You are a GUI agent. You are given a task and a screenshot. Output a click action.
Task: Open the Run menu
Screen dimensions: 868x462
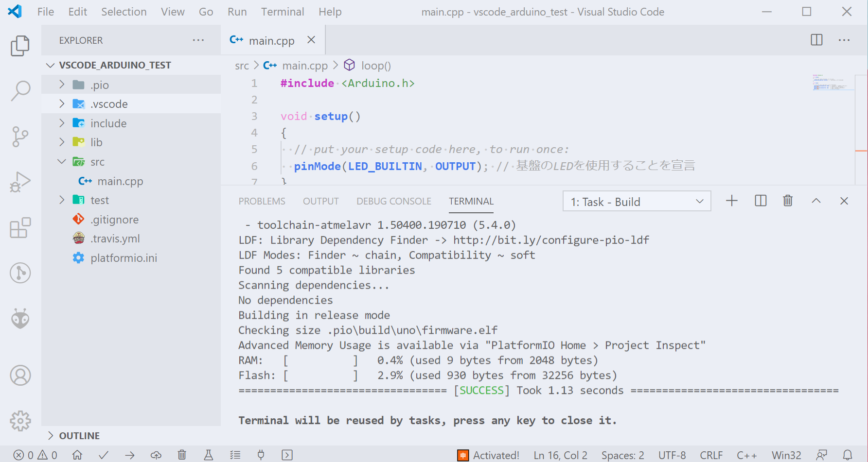pos(237,12)
